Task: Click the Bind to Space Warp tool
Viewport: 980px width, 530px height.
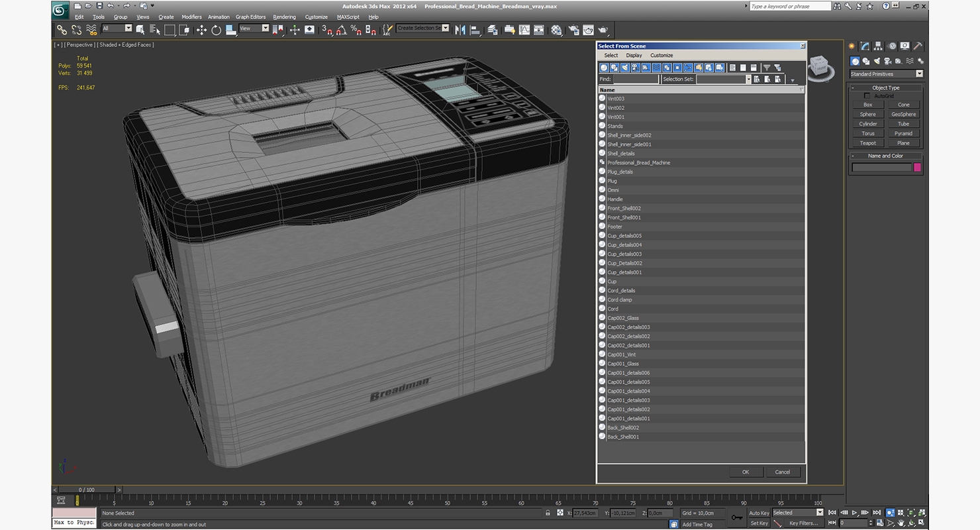Action: coord(91,30)
